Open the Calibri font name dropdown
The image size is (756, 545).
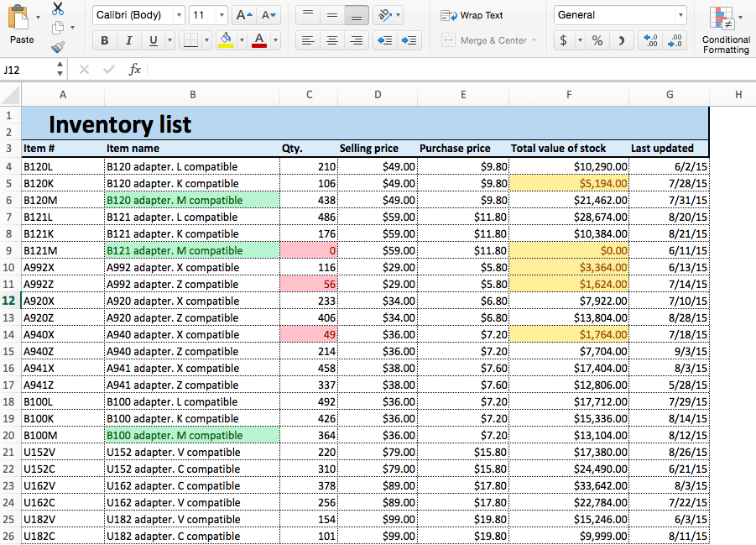pyautogui.click(x=179, y=15)
